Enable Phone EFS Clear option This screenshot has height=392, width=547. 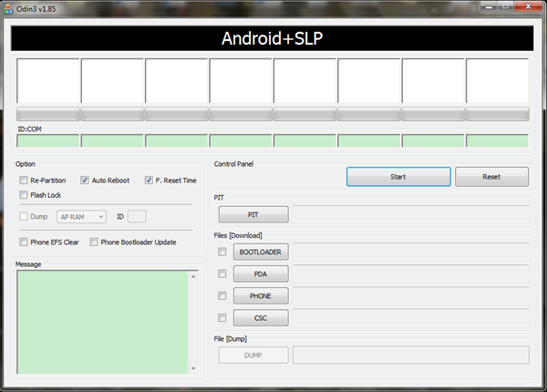24,242
